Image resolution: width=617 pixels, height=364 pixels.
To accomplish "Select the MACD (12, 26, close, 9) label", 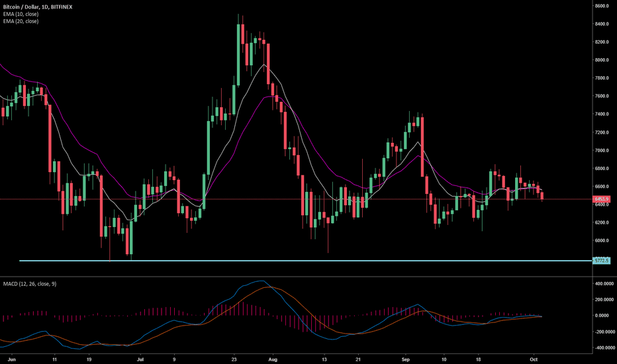I will (x=30, y=284).
